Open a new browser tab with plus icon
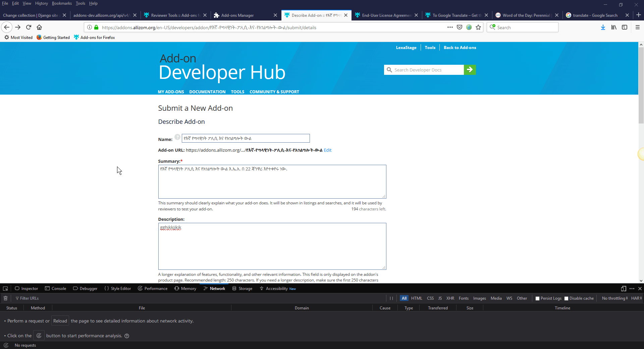 pyautogui.click(x=639, y=15)
